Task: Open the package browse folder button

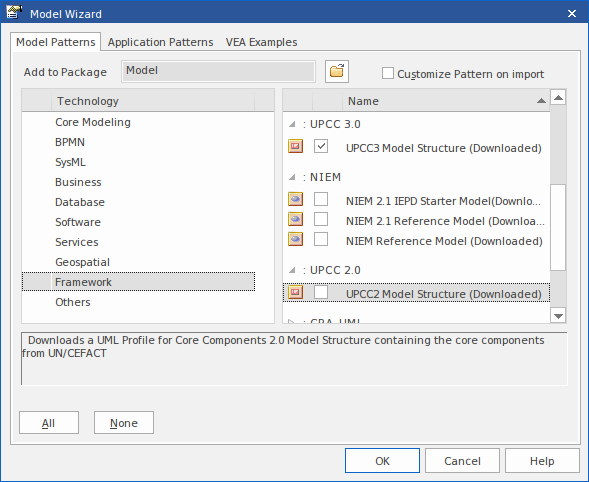Action: 337,71
